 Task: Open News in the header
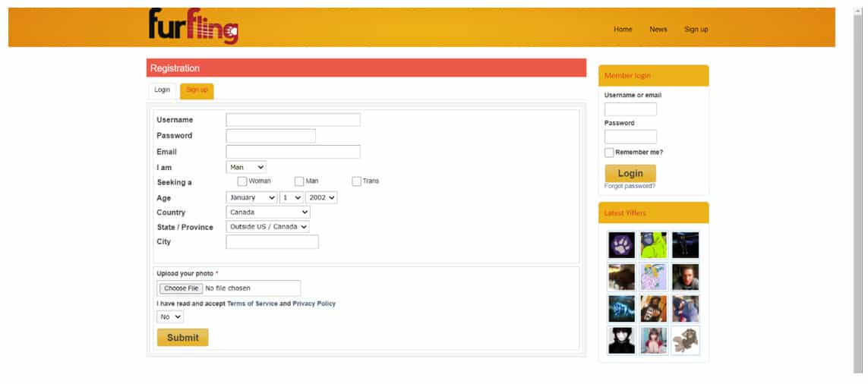tap(658, 30)
